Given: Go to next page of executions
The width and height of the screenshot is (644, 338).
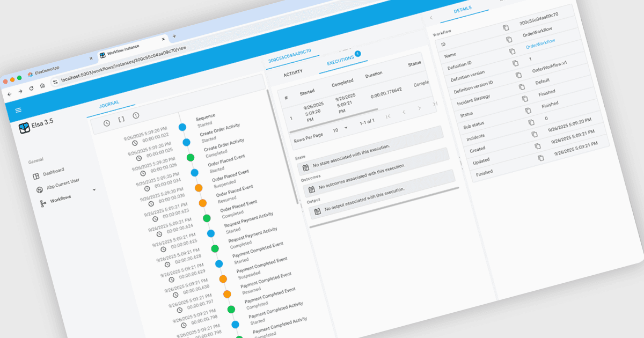Looking at the screenshot, I should coord(419,108).
